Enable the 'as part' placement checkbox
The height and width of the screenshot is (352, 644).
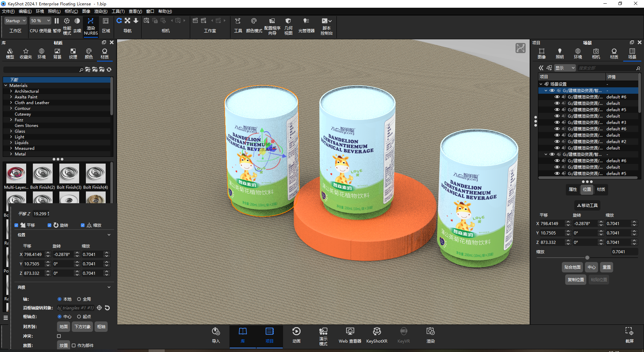click(x=74, y=345)
